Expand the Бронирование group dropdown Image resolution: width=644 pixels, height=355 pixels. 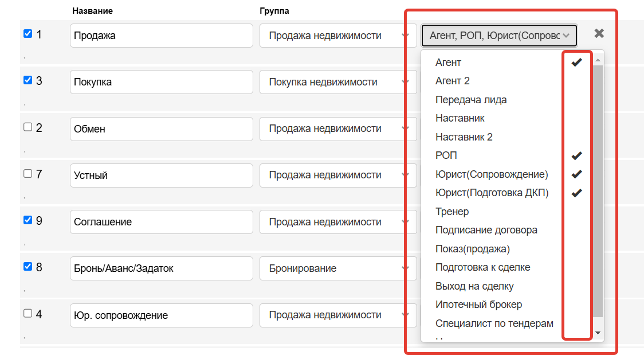[337, 268]
